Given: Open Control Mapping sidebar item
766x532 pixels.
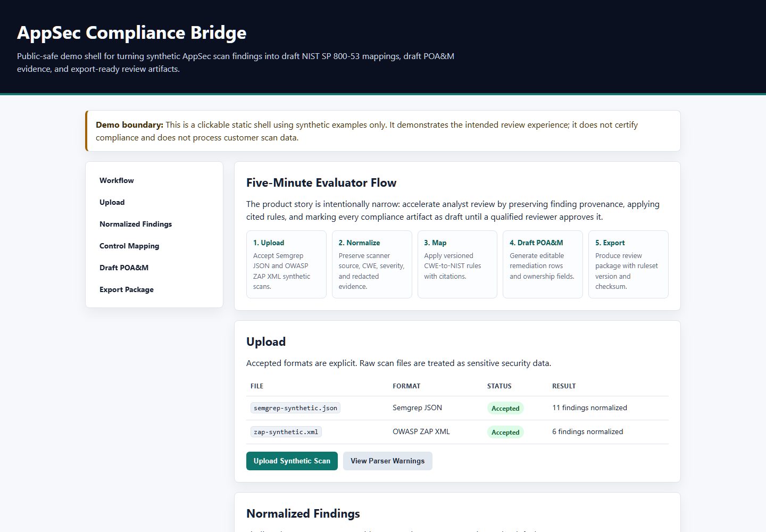Looking at the screenshot, I should point(129,246).
